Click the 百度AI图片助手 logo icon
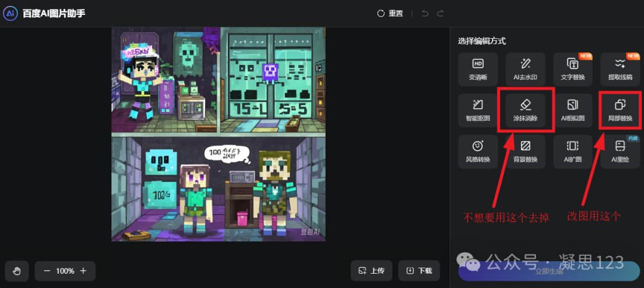Screen dimensions: 644x288 (10, 14)
